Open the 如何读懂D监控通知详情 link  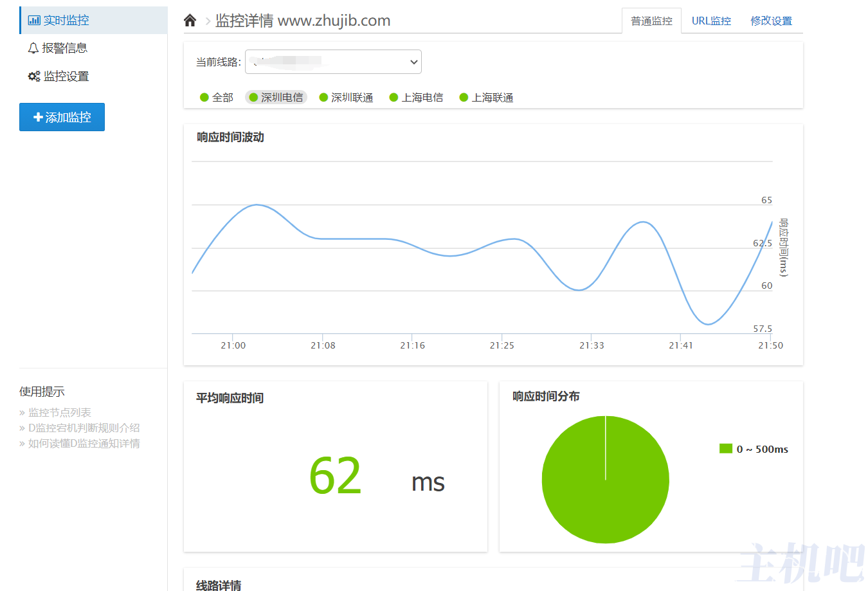coord(84,443)
